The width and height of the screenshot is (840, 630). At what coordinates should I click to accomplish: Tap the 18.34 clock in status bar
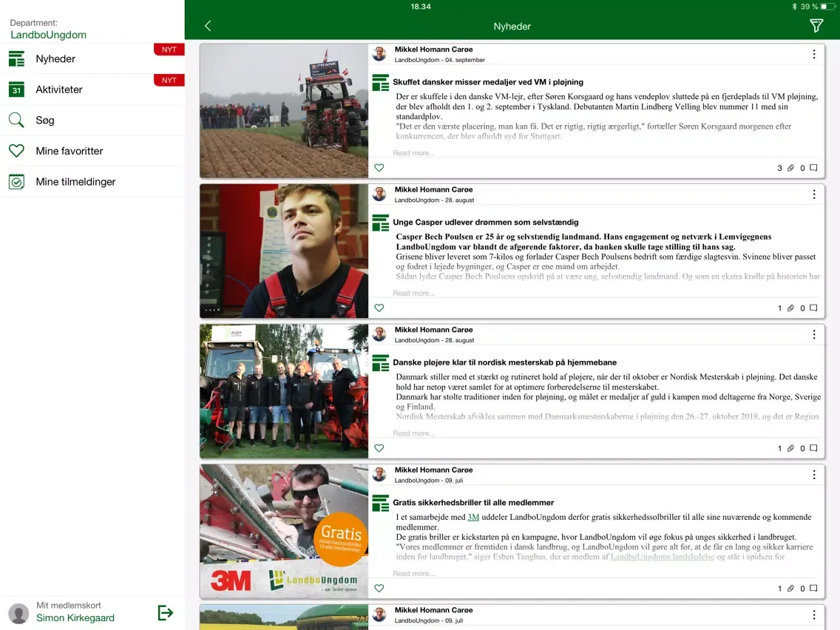coord(421,7)
